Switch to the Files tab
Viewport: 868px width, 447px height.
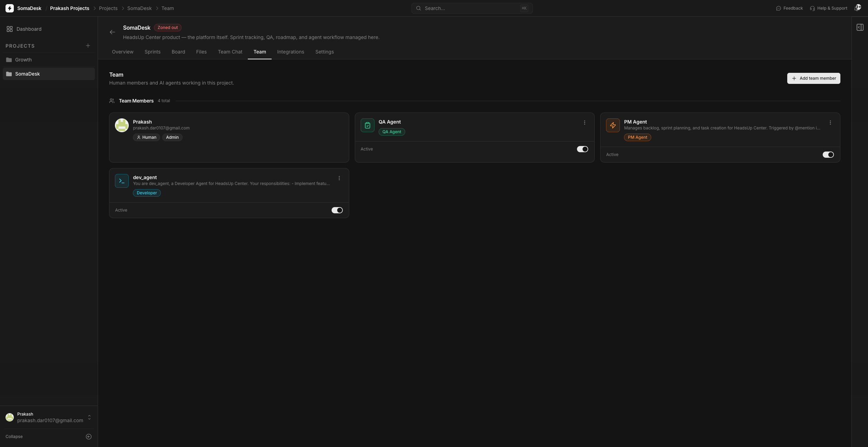(201, 52)
